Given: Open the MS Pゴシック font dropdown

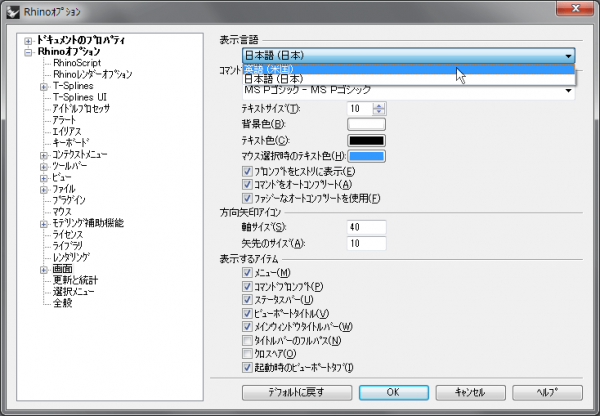Looking at the screenshot, I should (x=568, y=92).
